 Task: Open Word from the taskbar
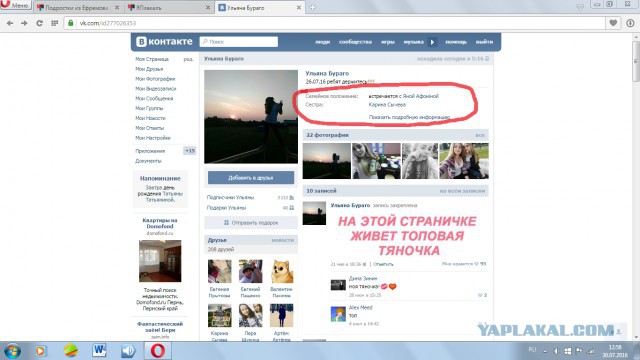point(99,351)
